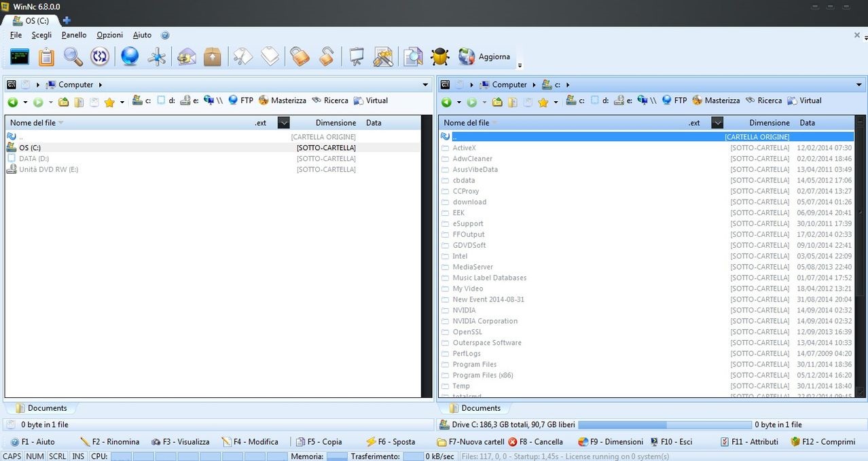This screenshot has height=461, width=868.
Task: Click Masterizza in the left panel
Action: (x=282, y=100)
